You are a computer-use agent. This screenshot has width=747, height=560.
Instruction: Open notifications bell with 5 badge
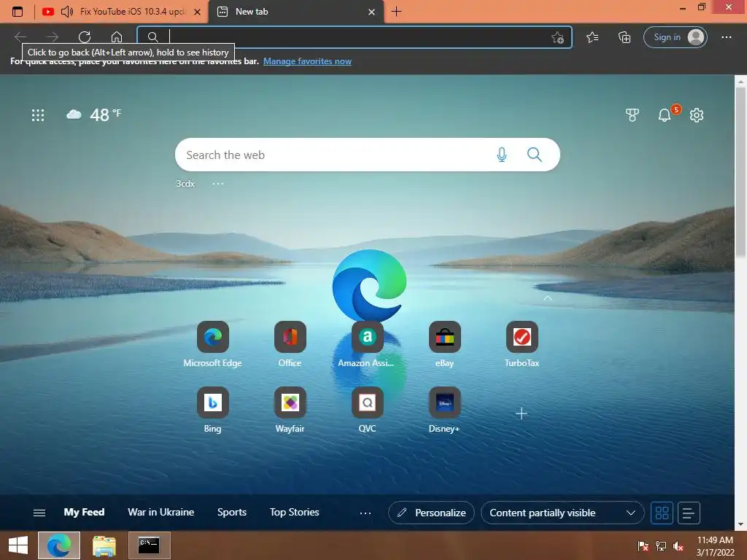(x=665, y=114)
